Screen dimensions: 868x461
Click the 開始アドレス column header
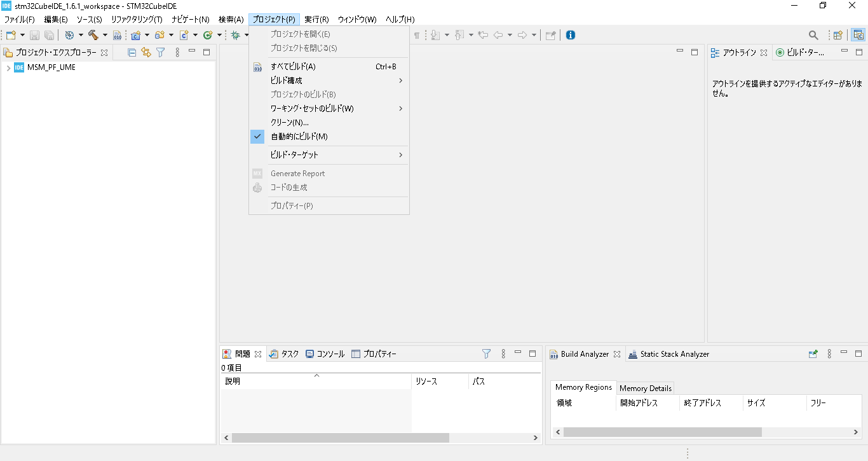coord(648,403)
